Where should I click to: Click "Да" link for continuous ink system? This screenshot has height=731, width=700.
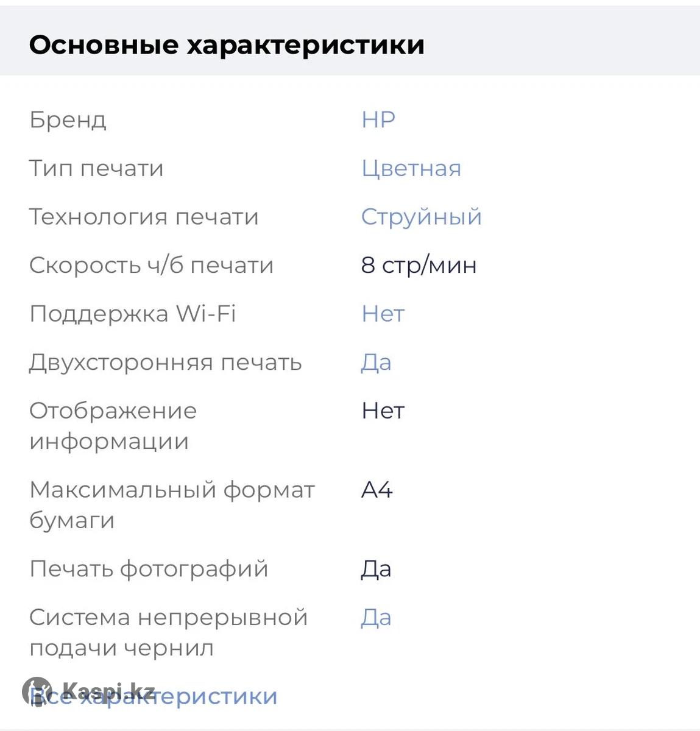click(x=376, y=618)
